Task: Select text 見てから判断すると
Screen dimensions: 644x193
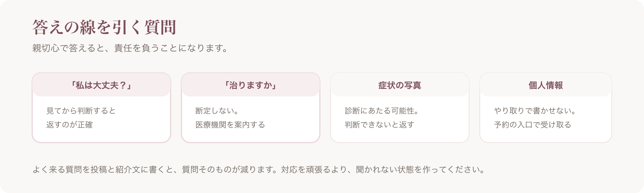Action: 81,111
